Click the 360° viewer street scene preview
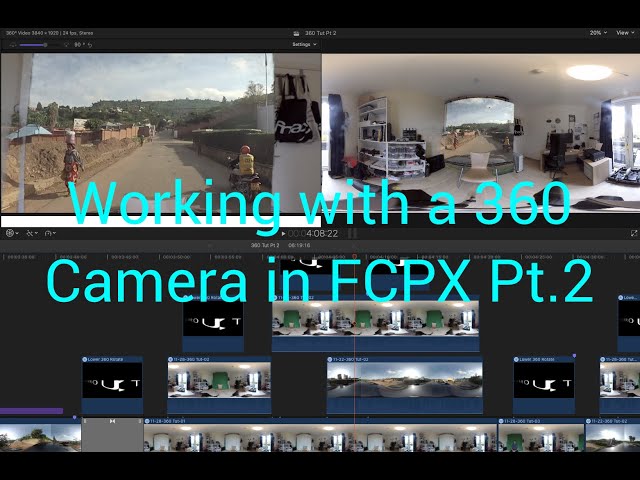Viewport: 640px width, 480px height. tap(161, 133)
